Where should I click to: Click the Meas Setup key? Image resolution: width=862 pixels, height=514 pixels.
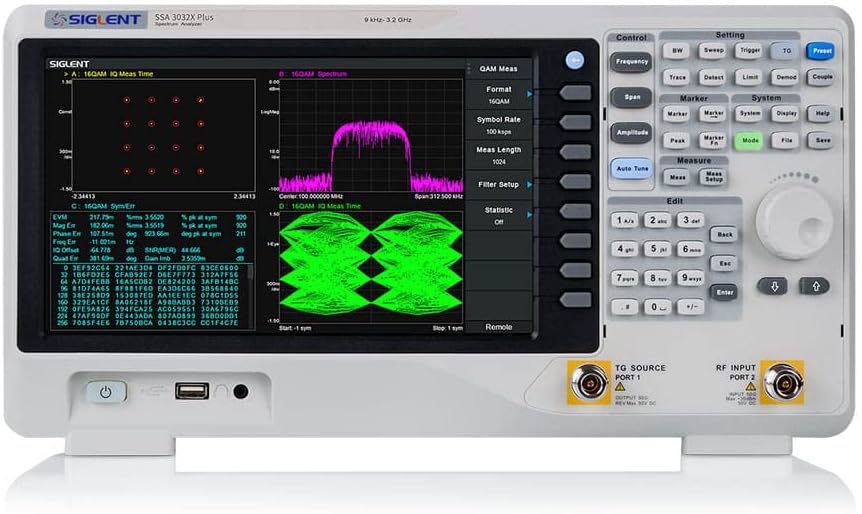tap(714, 176)
